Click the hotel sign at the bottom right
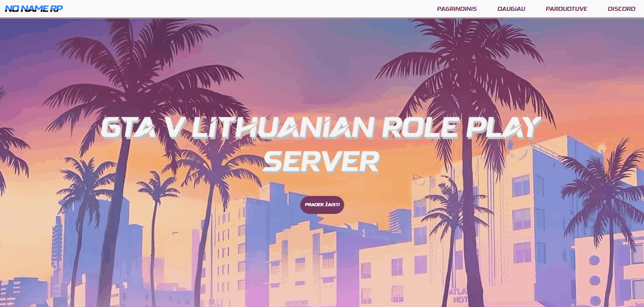644x307 pixels. pyautogui.click(x=459, y=295)
